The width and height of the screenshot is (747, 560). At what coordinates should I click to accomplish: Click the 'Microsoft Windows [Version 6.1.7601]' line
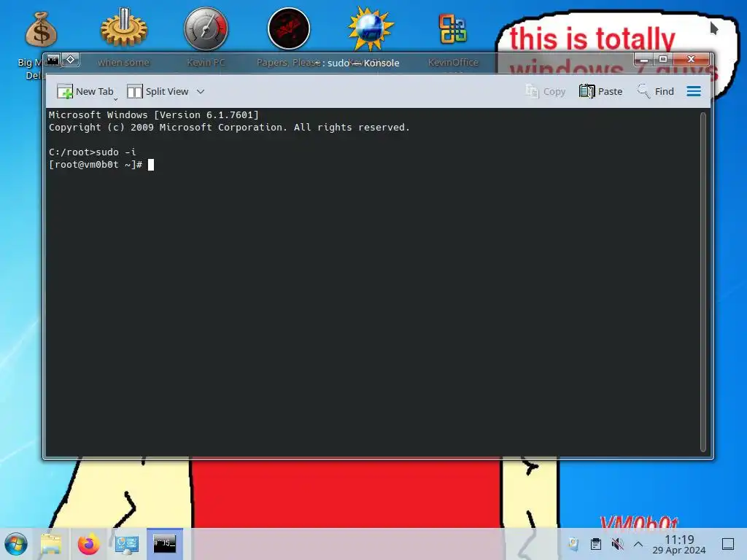(x=153, y=114)
